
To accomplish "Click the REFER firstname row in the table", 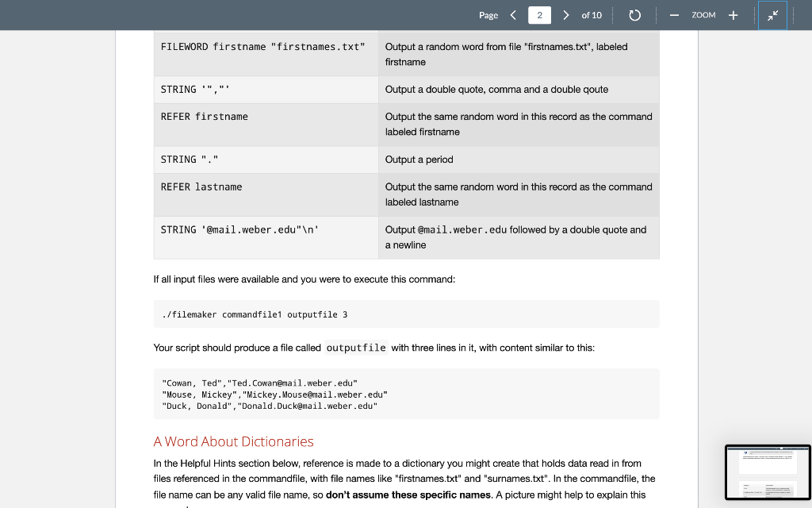I will 406,124.
